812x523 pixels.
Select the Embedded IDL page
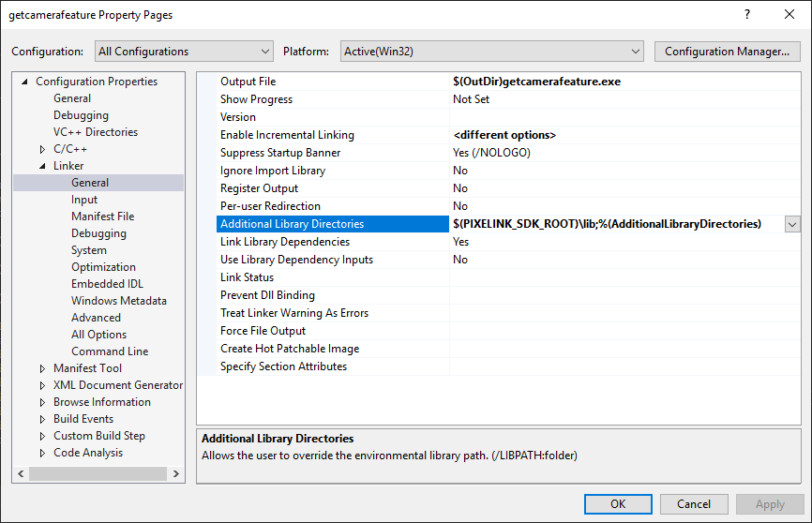(107, 284)
